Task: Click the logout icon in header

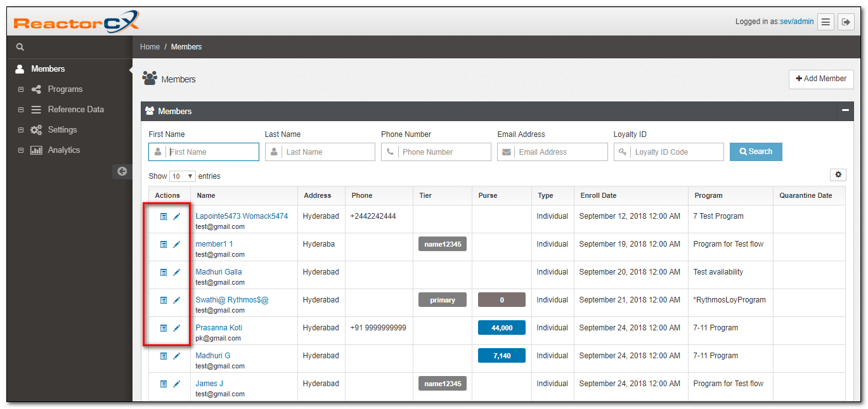Action: (x=846, y=22)
